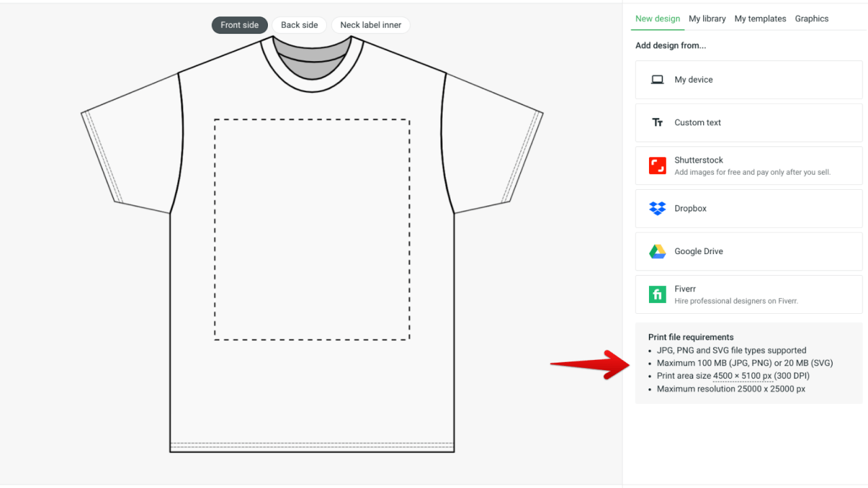
Task: Click the green Fiverr logo icon
Action: [x=657, y=294]
